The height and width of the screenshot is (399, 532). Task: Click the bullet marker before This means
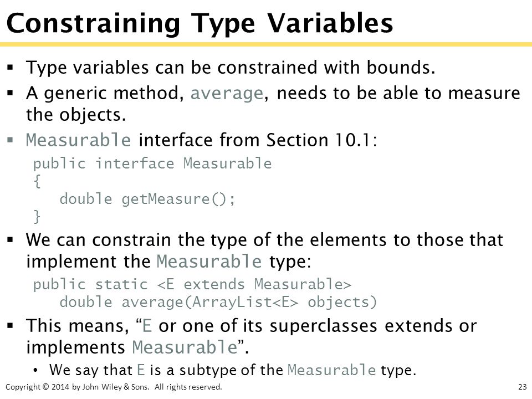click(10, 326)
